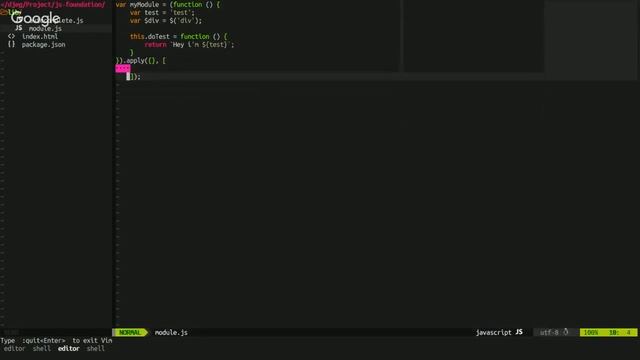Click the JS filetype icon in the status line

point(519,332)
